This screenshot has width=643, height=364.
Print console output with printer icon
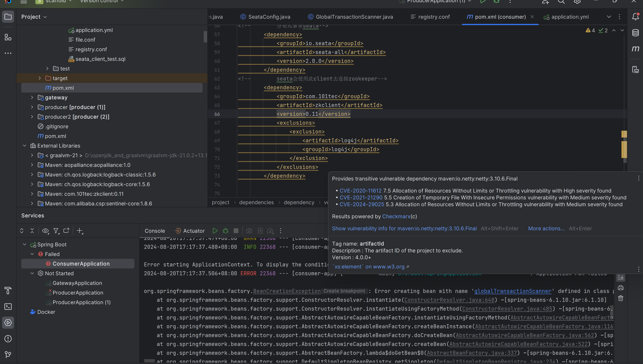pyautogui.click(x=620, y=288)
